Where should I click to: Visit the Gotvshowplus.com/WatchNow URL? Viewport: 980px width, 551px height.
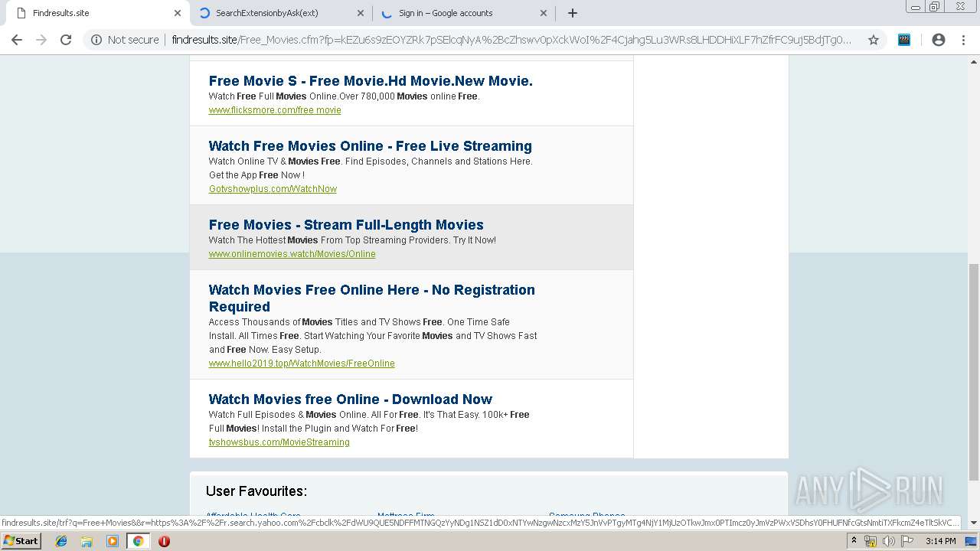coord(273,189)
